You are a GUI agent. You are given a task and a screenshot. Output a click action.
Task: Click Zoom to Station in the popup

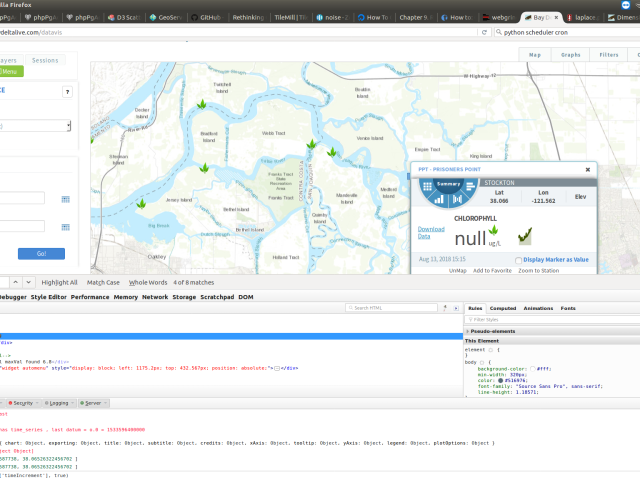[x=538, y=271]
